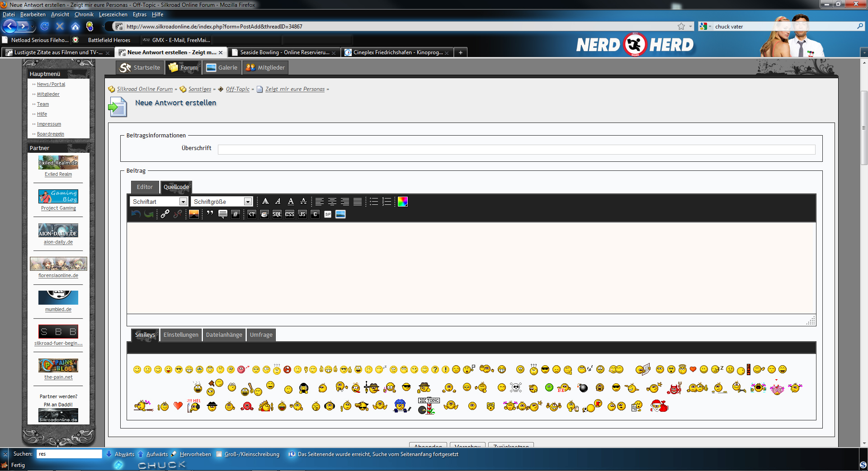This screenshot has height=471, width=868.
Task: Enable the Groß-/Kleinschreibung checkbox
Action: click(x=219, y=454)
